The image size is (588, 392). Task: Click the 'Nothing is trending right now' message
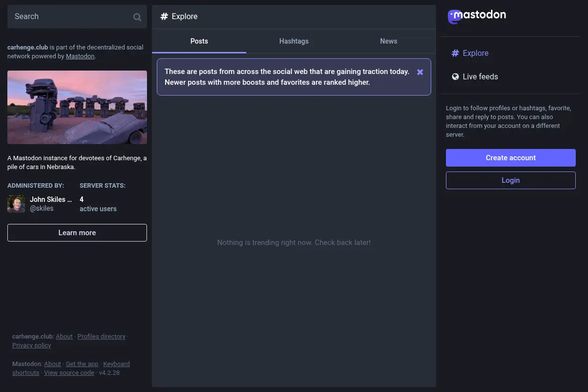click(294, 243)
